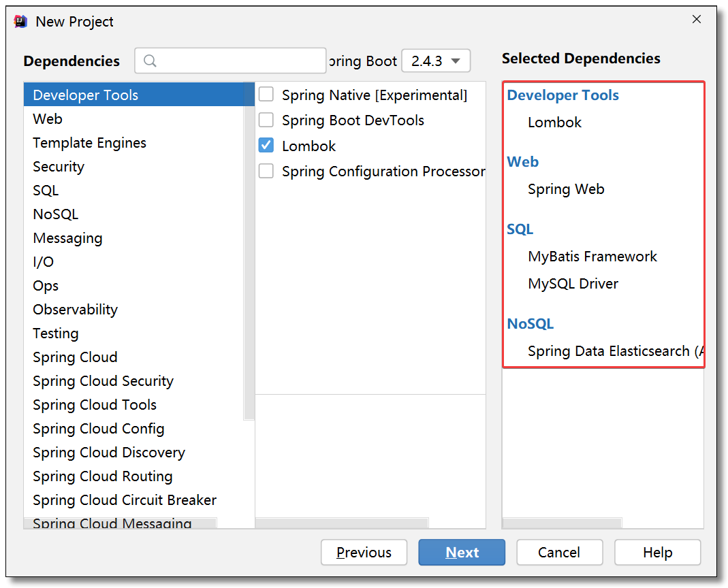The width and height of the screenshot is (728, 588).
Task: Select MyBatis Framework in selected list
Action: click(x=592, y=256)
